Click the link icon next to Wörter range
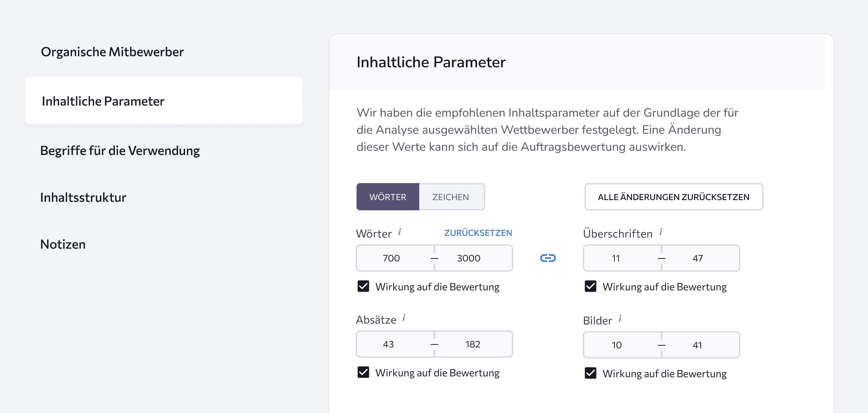The image size is (868, 413). tap(548, 258)
